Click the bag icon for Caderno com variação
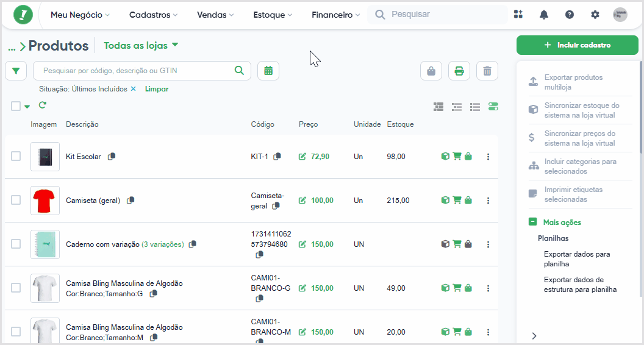Image resolution: width=644 pixels, height=345 pixels. pos(468,244)
